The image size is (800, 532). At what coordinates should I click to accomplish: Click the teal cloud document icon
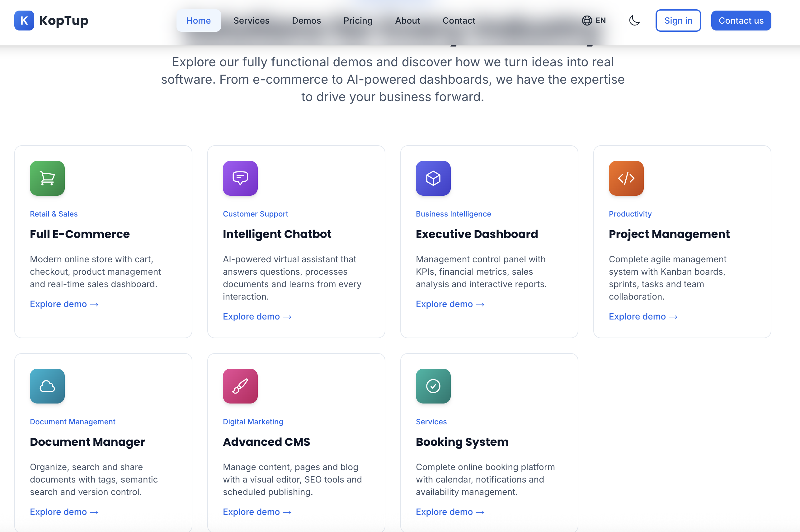point(47,386)
